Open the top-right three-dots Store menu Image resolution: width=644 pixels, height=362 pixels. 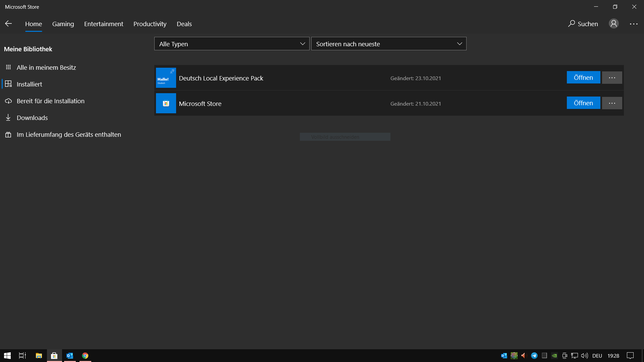[x=634, y=24]
